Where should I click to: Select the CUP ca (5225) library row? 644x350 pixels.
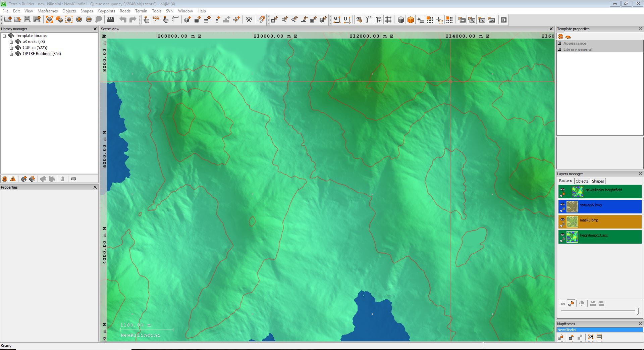click(35, 48)
